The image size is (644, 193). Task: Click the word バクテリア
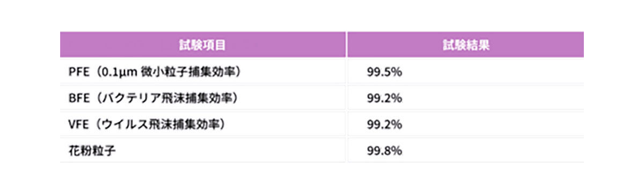[129, 98]
